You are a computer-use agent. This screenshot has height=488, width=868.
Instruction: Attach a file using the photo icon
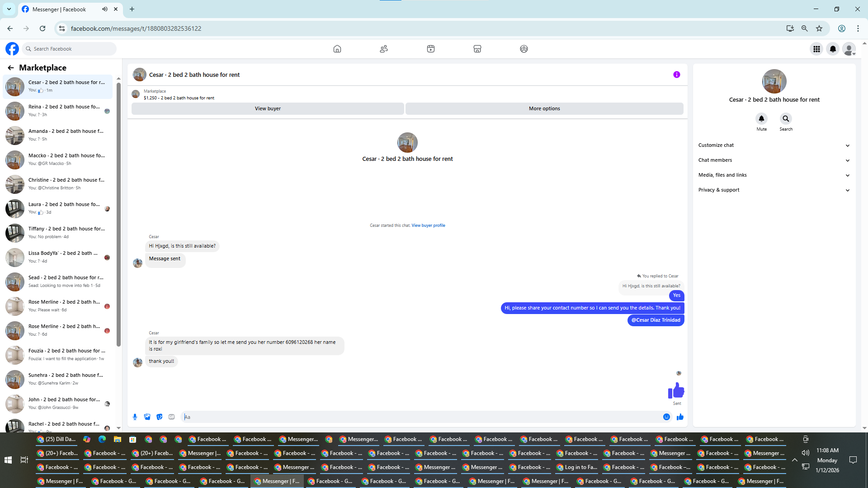(147, 417)
